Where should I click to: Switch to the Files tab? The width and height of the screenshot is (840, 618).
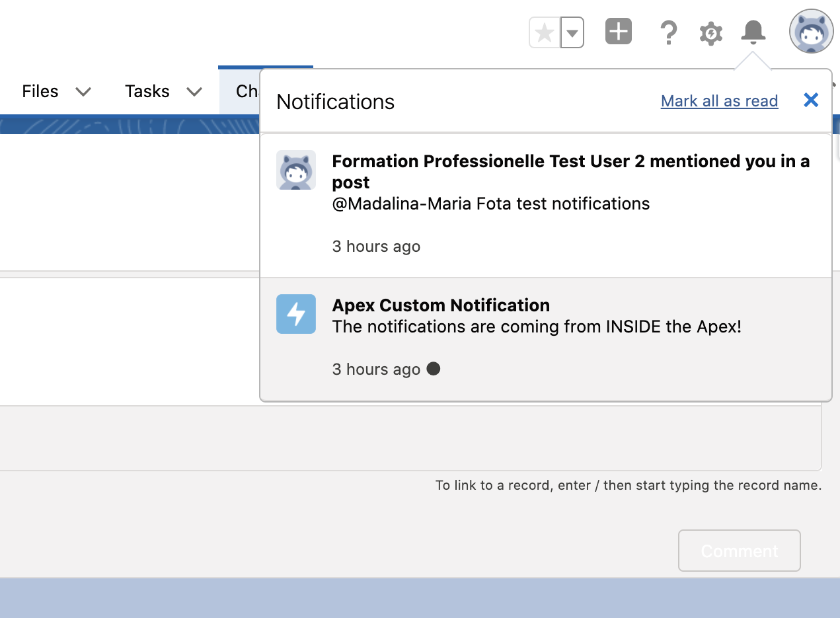(x=40, y=91)
